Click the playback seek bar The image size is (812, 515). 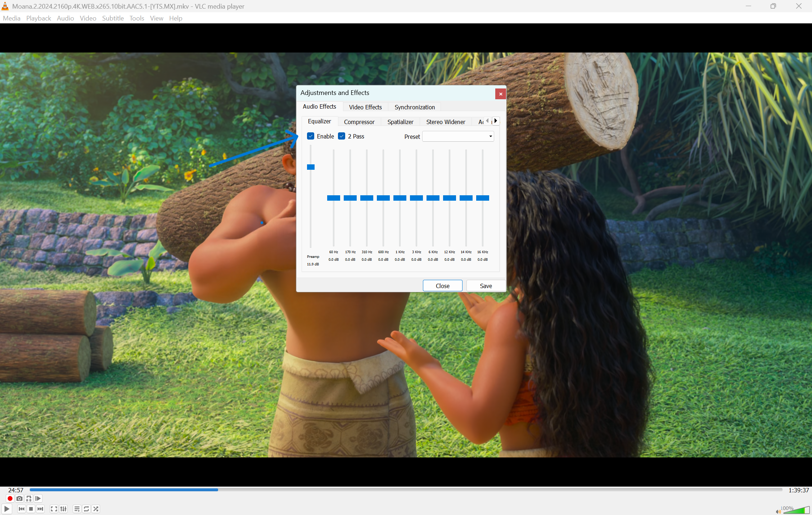click(406, 490)
